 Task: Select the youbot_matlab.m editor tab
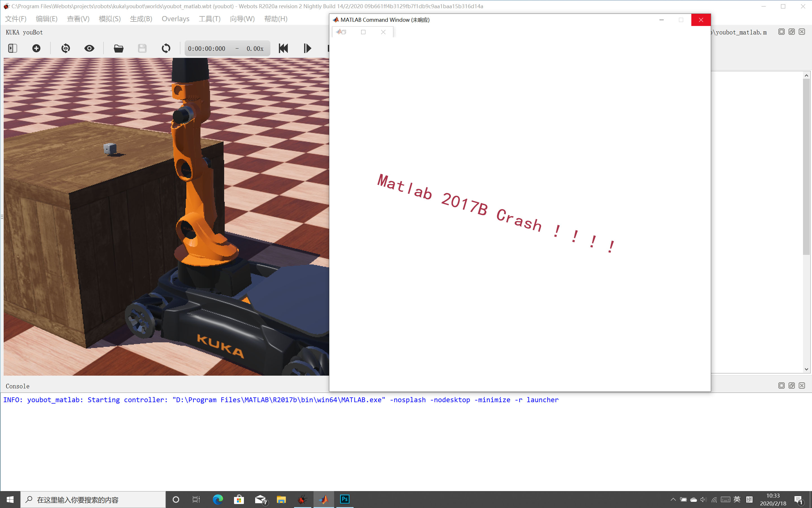739,32
